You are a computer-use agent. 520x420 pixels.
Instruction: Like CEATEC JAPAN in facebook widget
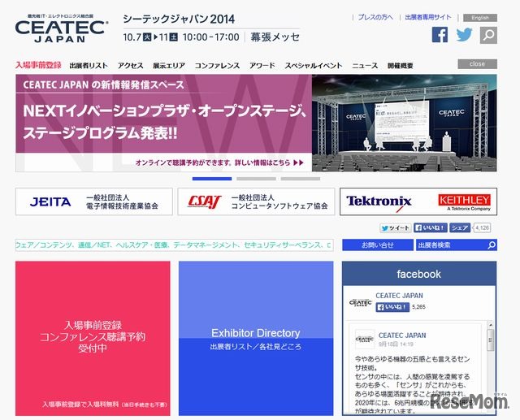(392, 307)
